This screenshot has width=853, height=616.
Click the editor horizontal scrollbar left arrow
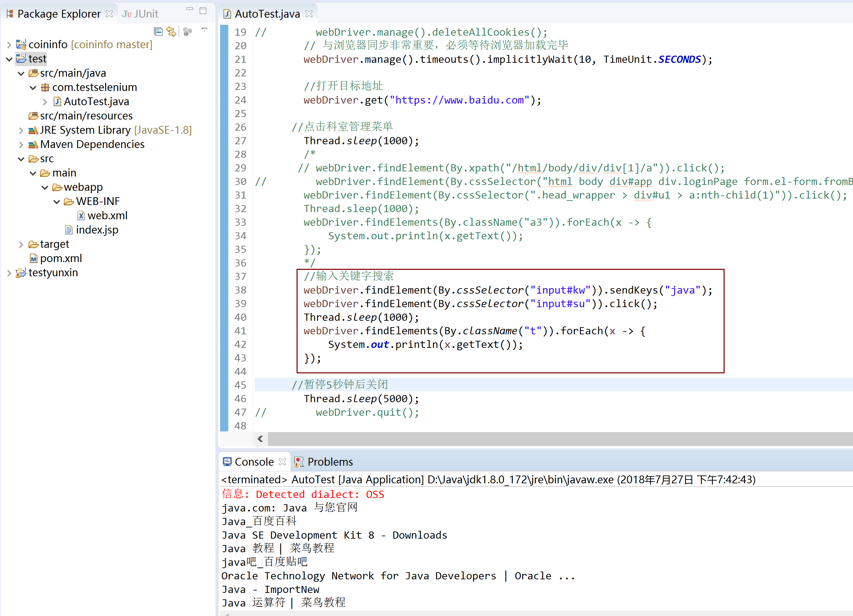click(x=260, y=438)
